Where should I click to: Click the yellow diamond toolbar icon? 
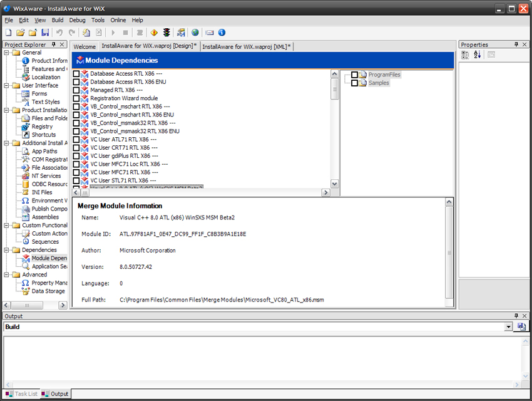[154, 33]
